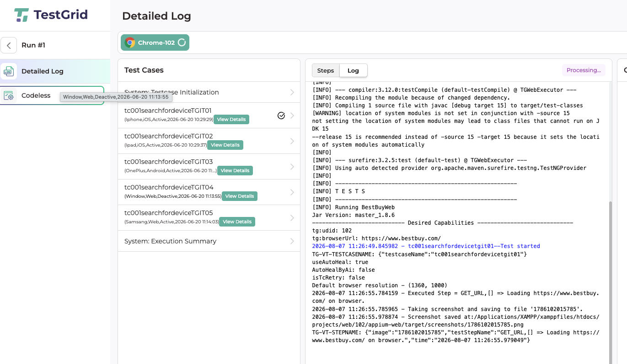Click the '[INFO] Running BestBuyWeb' log line
Screen dimensions: 627x364
[353, 207]
